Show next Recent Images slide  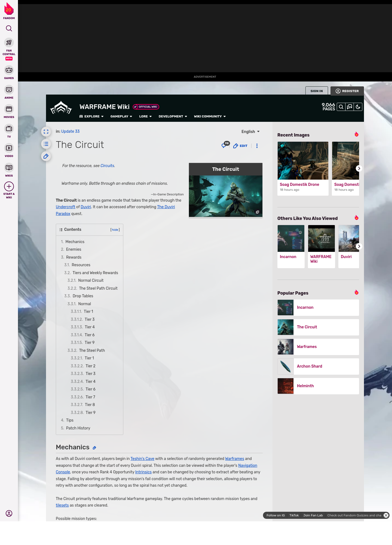click(x=359, y=168)
